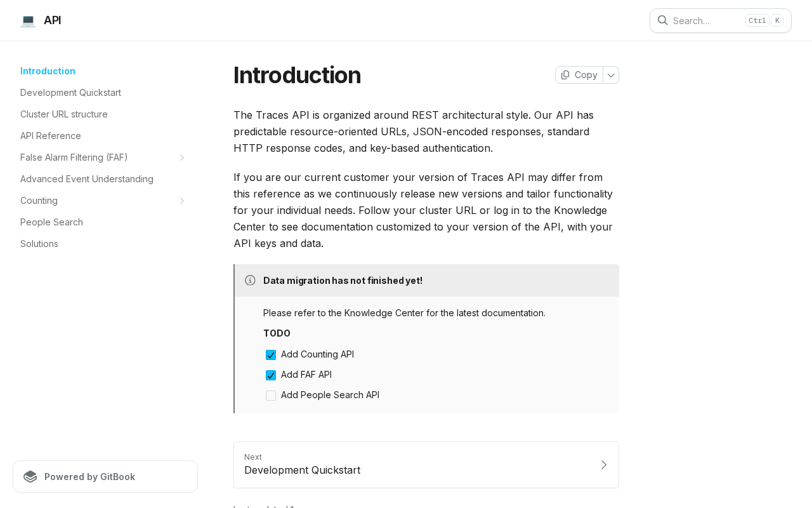Select Cluster URL structure in sidebar
Viewport: 812px width, 508px height.
point(64,114)
